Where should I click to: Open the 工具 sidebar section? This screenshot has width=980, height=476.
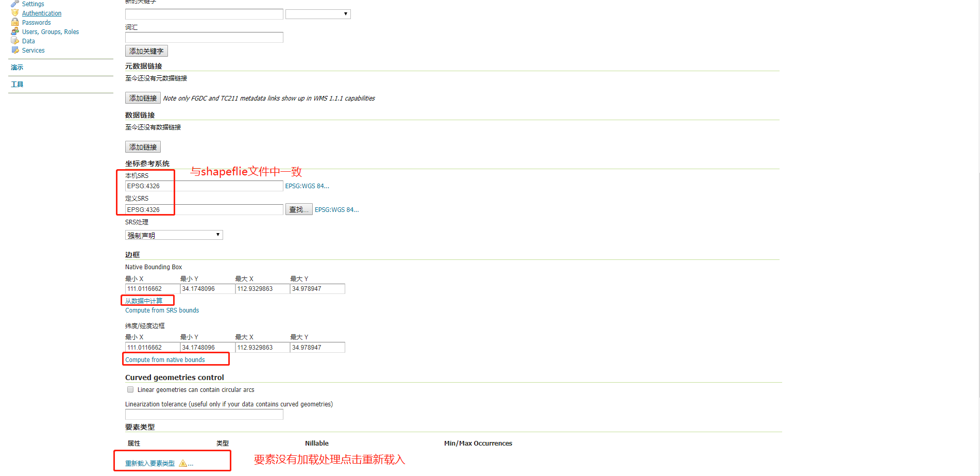(17, 84)
